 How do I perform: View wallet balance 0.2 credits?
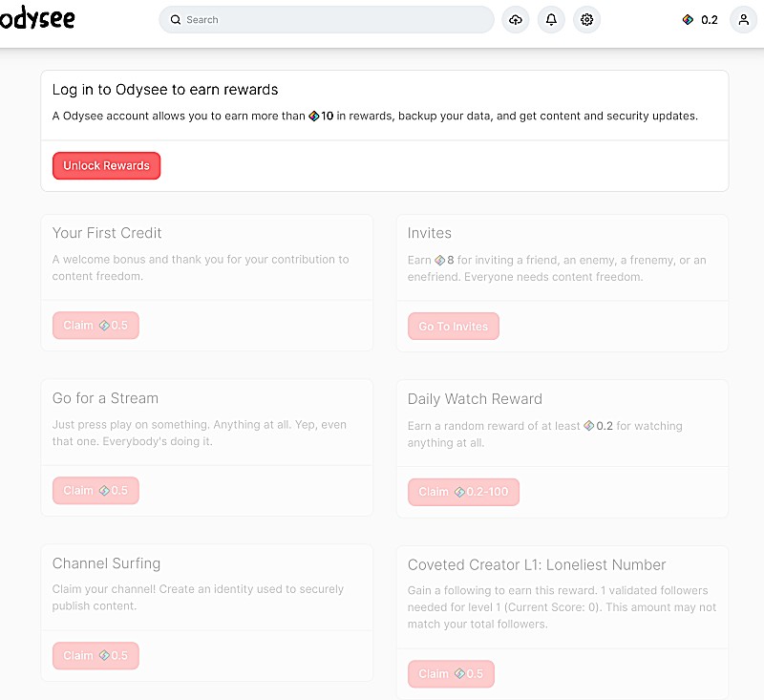coord(700,19)
